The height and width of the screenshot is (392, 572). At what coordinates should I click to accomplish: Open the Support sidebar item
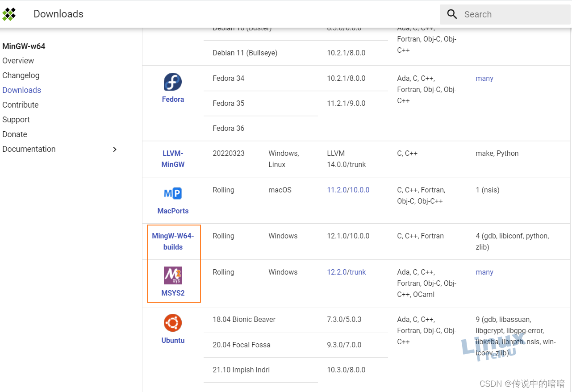tap(16, 120)
